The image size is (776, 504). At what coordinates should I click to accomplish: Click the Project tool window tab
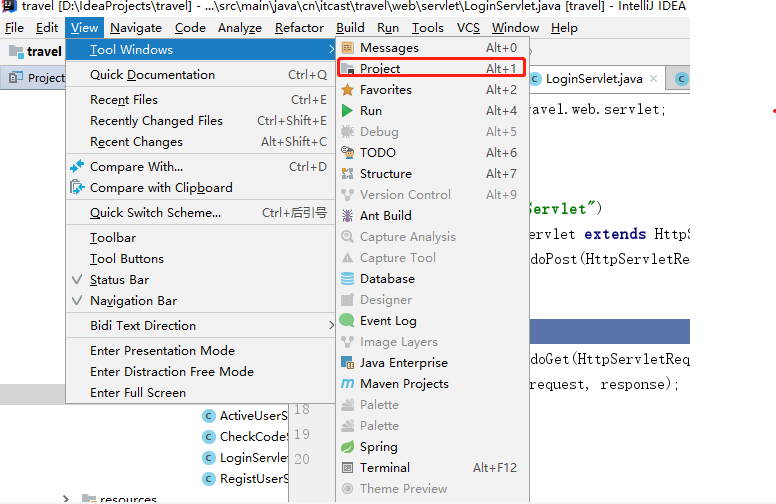pyautogui.click(x=34, y=78)
